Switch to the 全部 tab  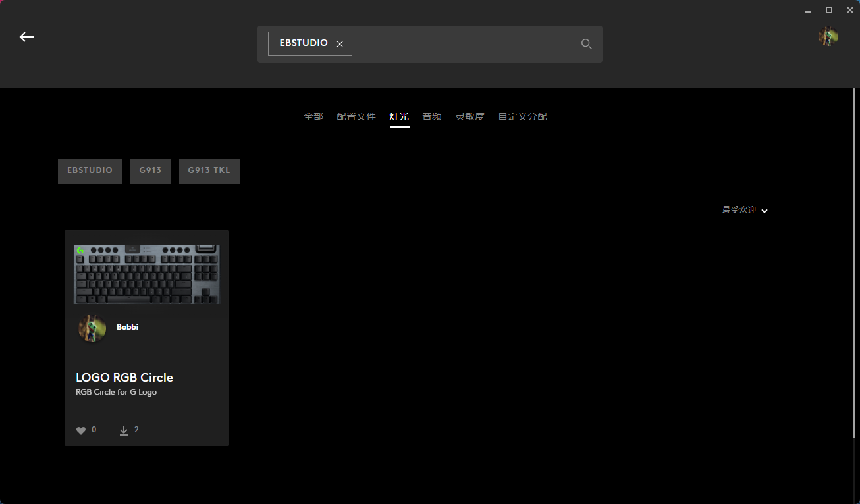(x=313, y=116)
